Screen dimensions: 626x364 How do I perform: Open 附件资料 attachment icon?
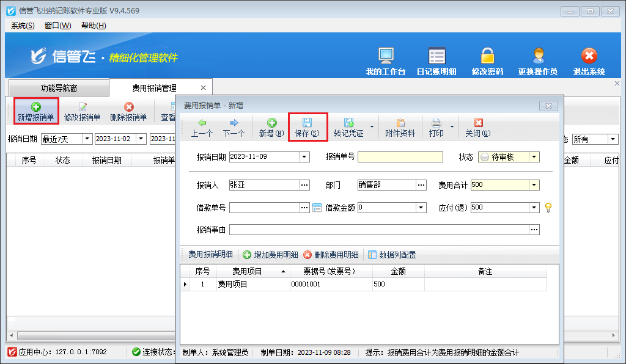[400, 123]
